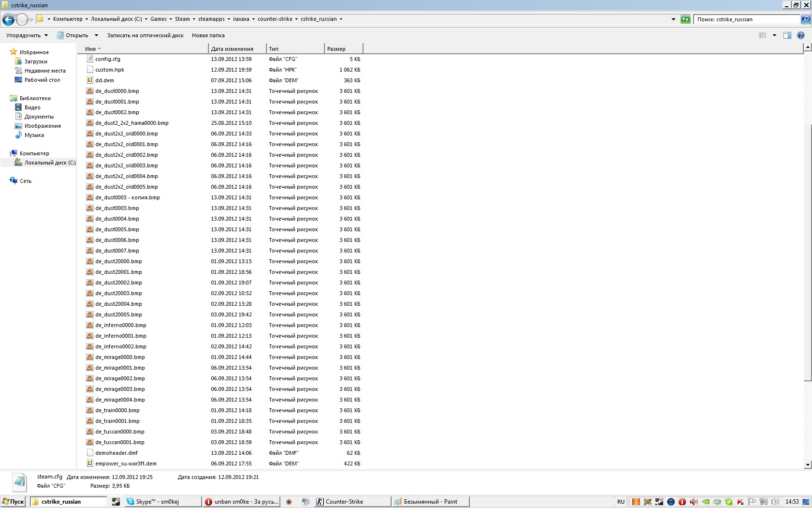The height and width of the screenshot is (508, 812).
Task: Click the search magnifier icon
Action: click(x=805, y=19)
